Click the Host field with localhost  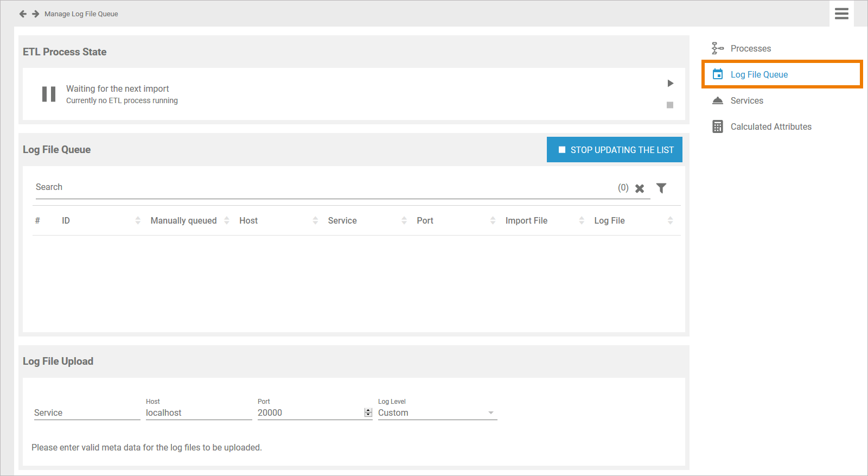click(x=199, y=412)
